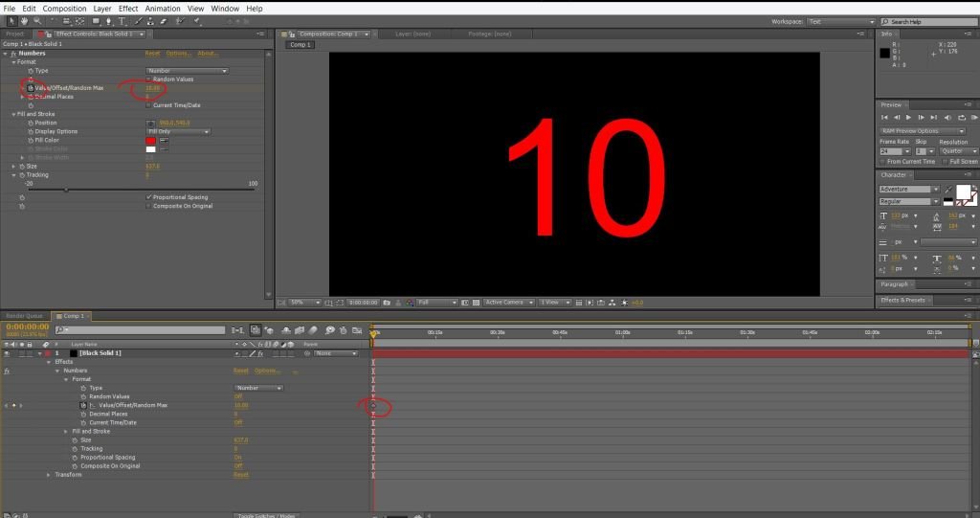Viewport: 980px width, 518px height.
Task: Collapse Fill and Stroke group in Effect Controls
Action: (13, 115)
